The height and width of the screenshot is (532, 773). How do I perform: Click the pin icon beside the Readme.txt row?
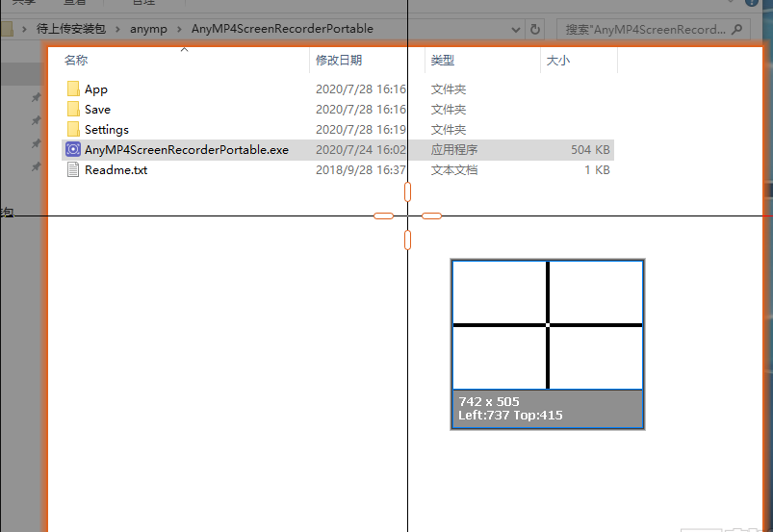(36, 166)
